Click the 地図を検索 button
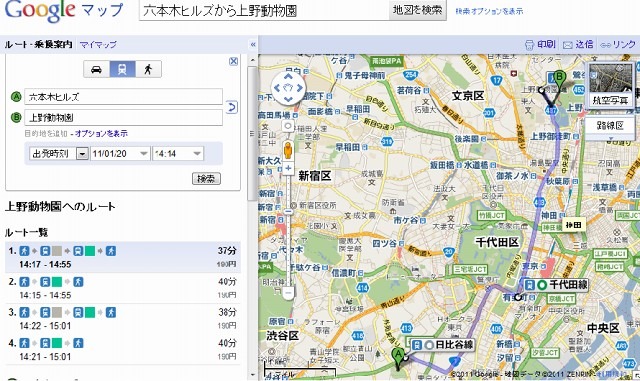Image resolution: width=640 pixels, height=381 pixels. 417,10
